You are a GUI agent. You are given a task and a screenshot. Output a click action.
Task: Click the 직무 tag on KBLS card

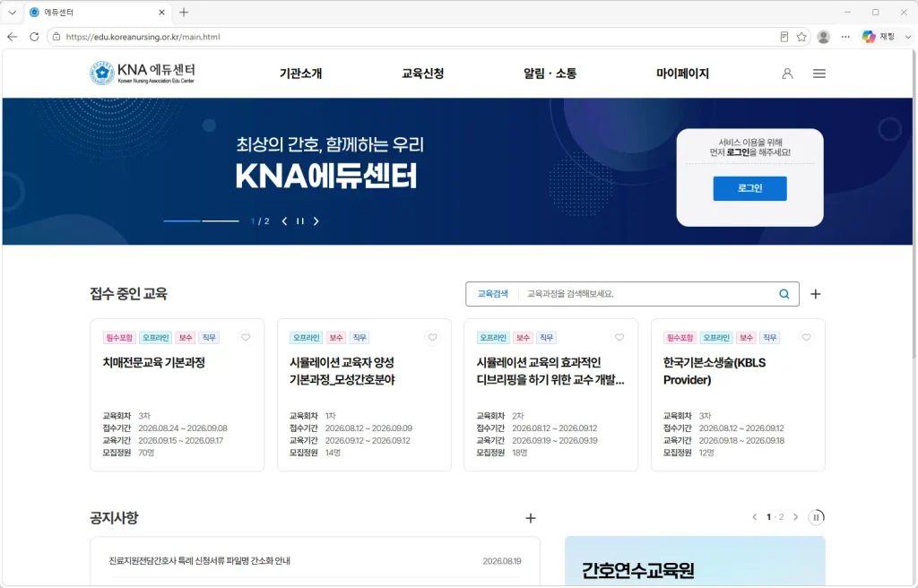pos(769,337)
